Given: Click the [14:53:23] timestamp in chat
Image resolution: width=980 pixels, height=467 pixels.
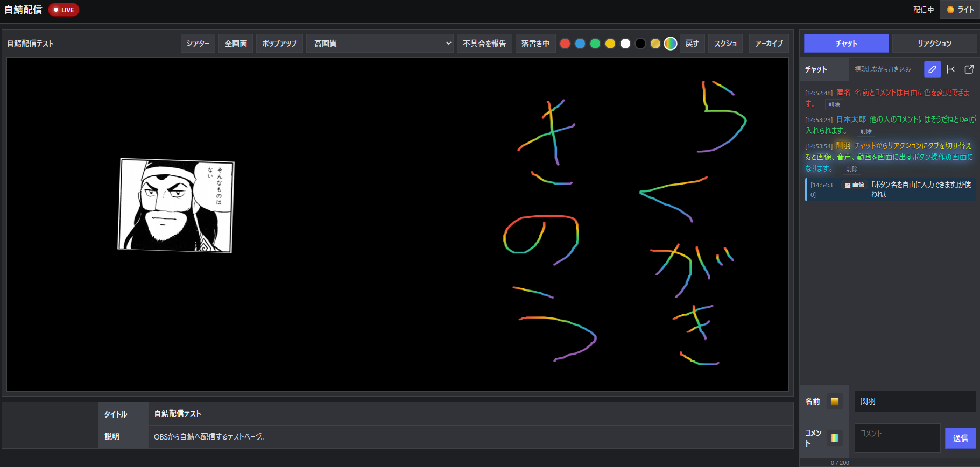Looking at the screenshot, I should coord(819,120).
